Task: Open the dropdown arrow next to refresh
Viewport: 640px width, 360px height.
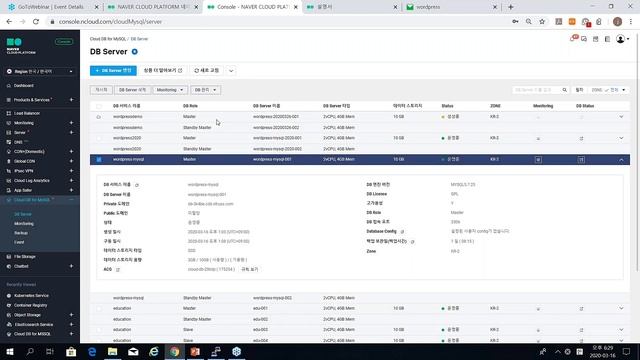Action: tap(231, 71)
